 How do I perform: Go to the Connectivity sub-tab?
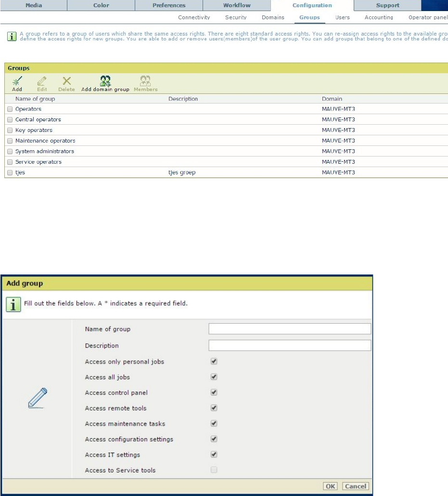(x=194, y=17)
